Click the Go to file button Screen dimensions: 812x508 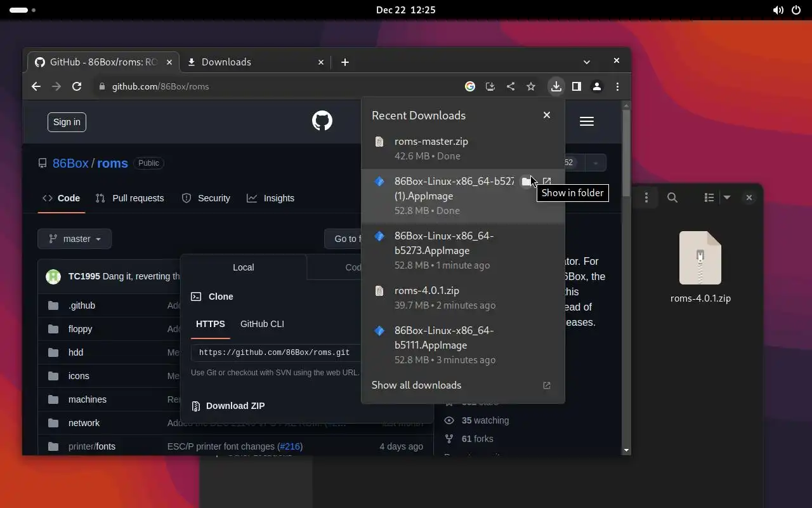click(x=343, y=239)
